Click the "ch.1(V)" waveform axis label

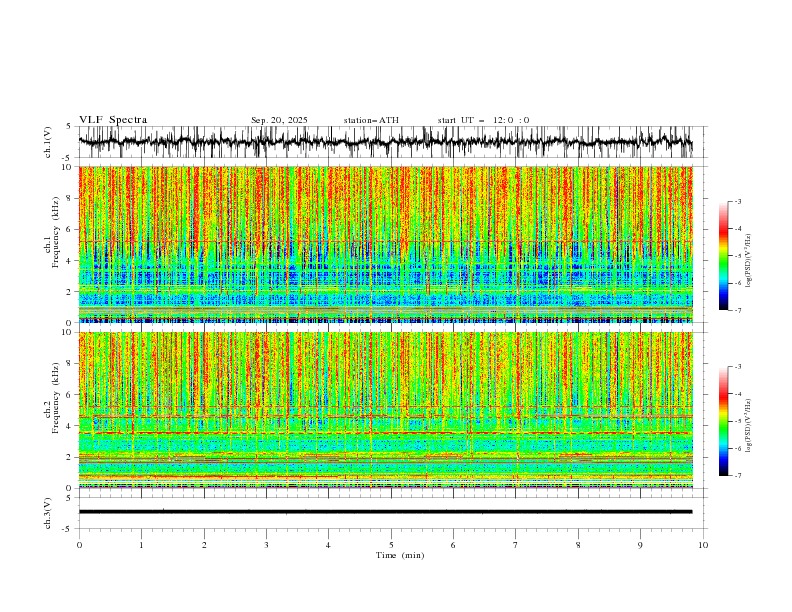click(48, 142)
